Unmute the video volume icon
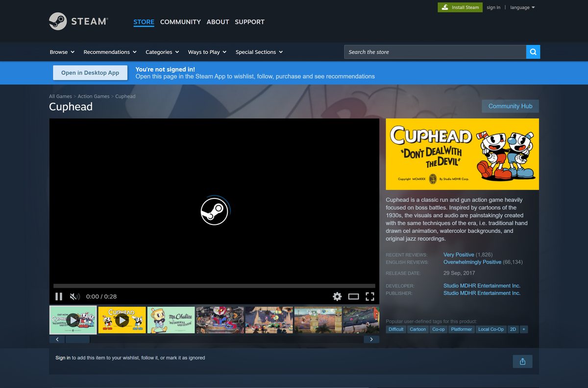 (74, 296)
